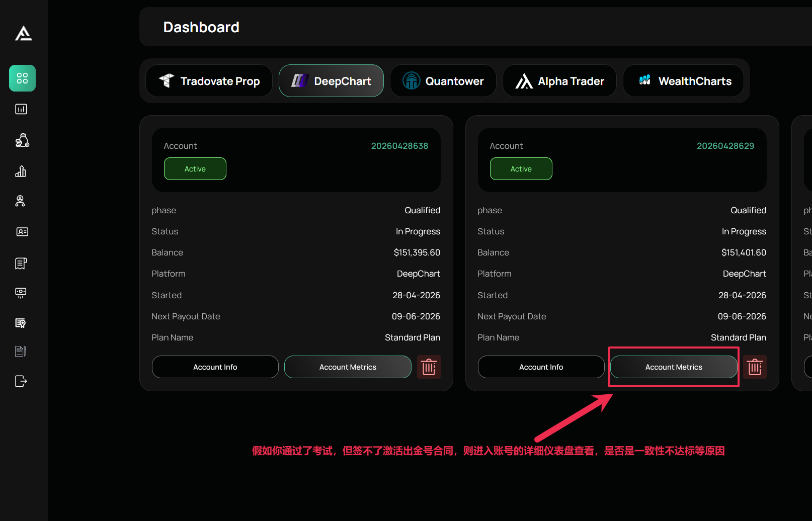Click DeepChart platform value in account 20260428629
Screen dimensions: 812x521
point(745,274)
